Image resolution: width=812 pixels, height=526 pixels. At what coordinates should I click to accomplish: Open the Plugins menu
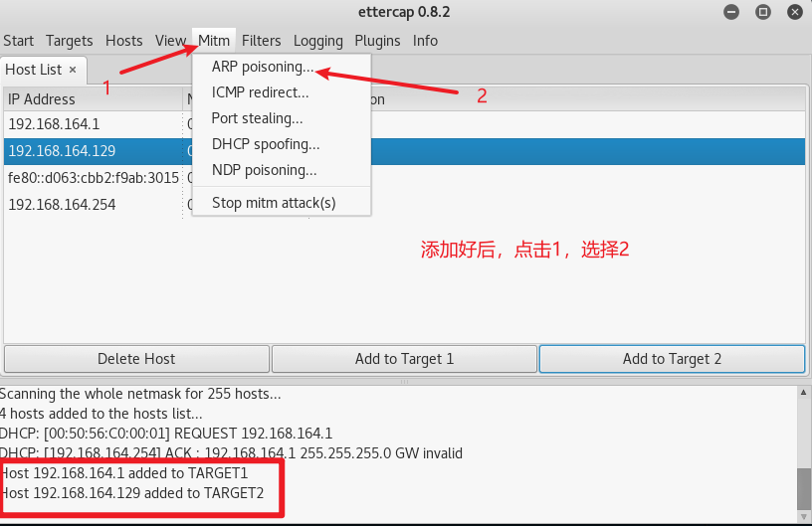377,41
